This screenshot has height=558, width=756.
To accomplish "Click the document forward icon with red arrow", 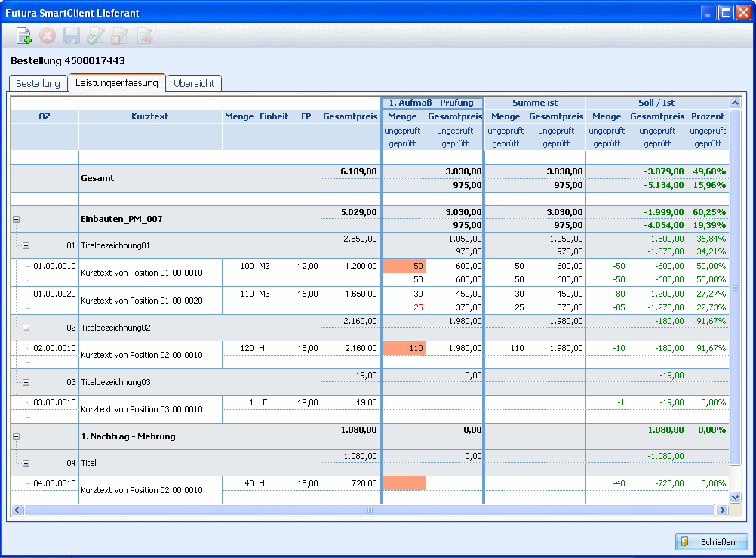I will (144, 35).
